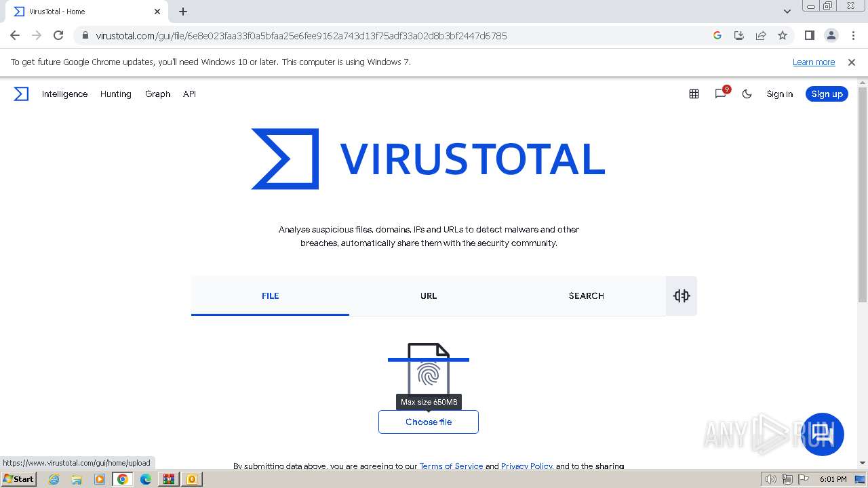Switch to the URL tab

click(429, 296)
